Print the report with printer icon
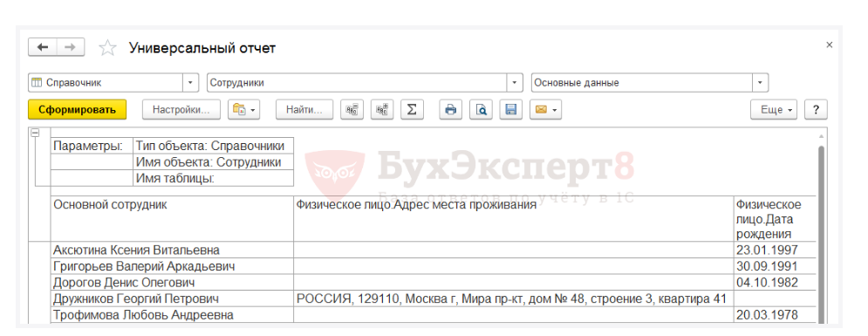Viewport: 868px width, 336px height. pos(451,110)
